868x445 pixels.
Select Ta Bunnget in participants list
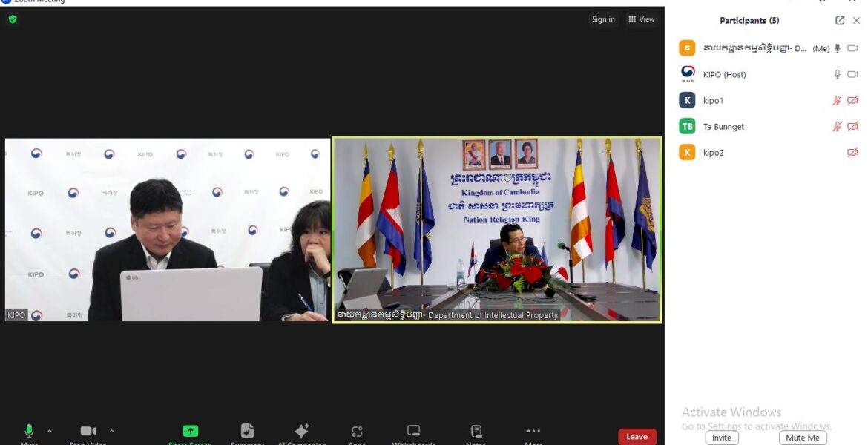pyautogui.click(x=723, y=127)
